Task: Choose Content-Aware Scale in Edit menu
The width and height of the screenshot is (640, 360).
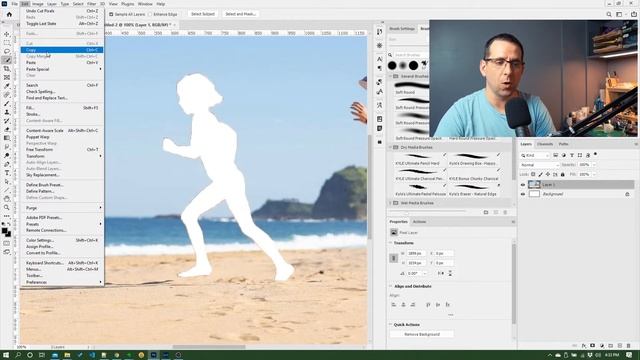Action: click(62, 131)
